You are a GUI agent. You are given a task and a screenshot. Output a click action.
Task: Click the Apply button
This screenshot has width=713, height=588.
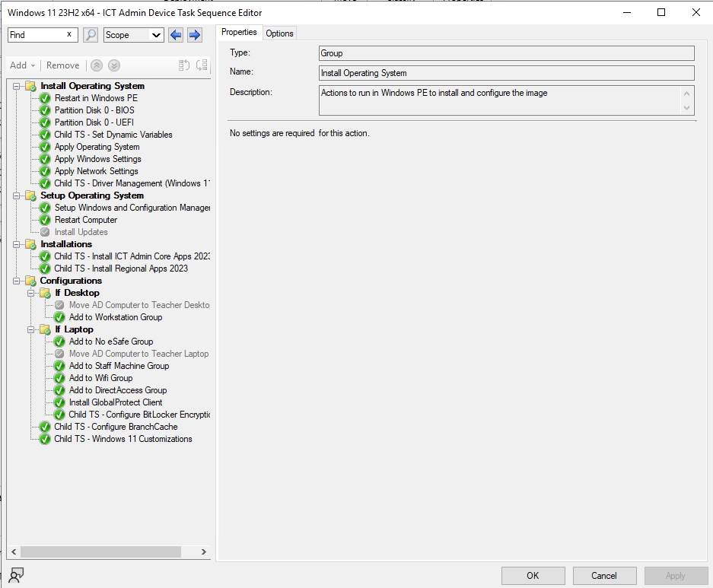676,576
